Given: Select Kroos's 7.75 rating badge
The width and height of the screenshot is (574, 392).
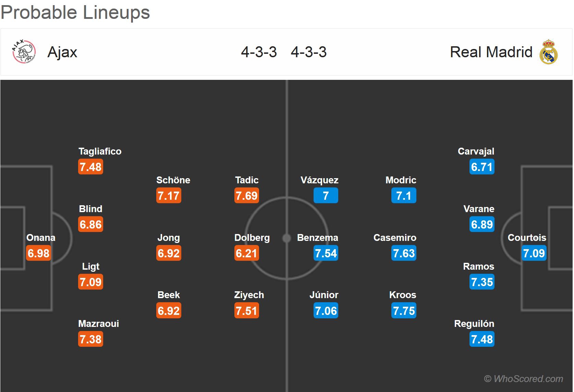Looking at the screenshot, I should pyautogui.click(x=404, y=311).
